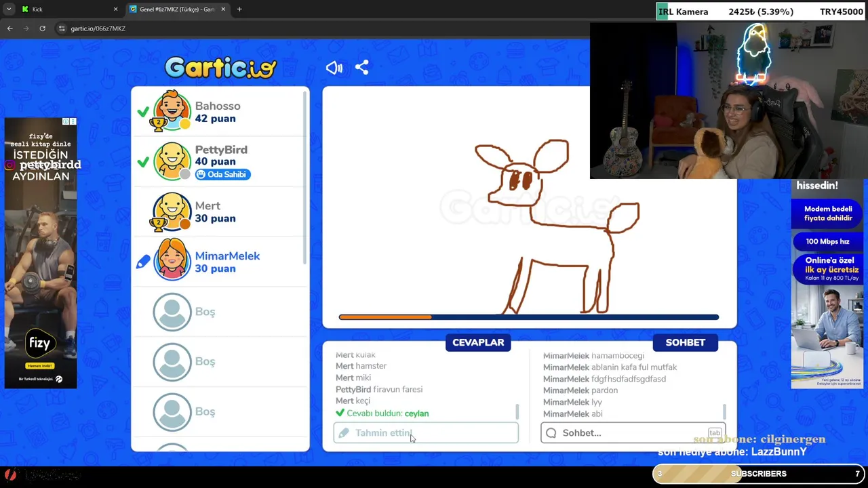This screenshot has width=868, height=488.
Task: Click PettyBird's player avatar
Action: click(172, 161)
